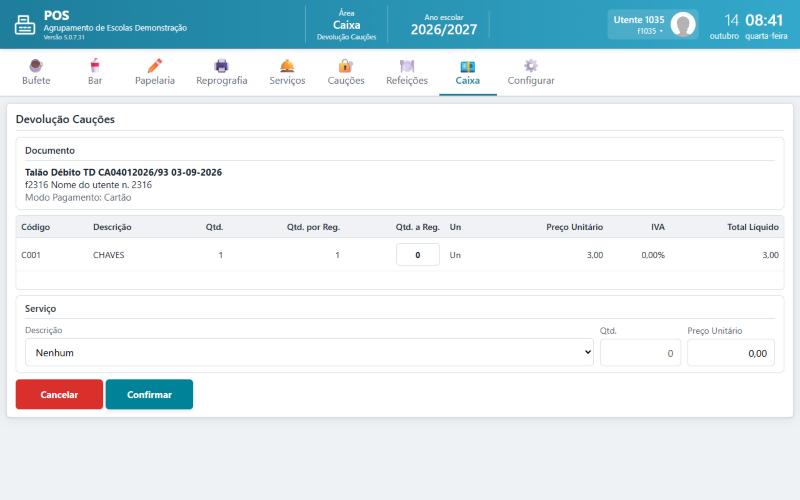Switch to the Refeições tab label
The height and width of the screenshot is (500, 800).
coord(407,81)
